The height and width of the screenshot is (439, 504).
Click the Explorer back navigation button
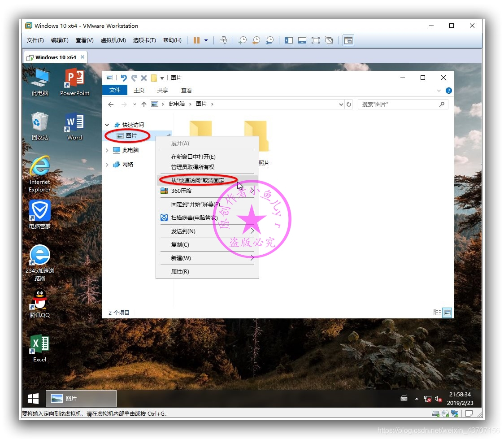coord(111,104)
